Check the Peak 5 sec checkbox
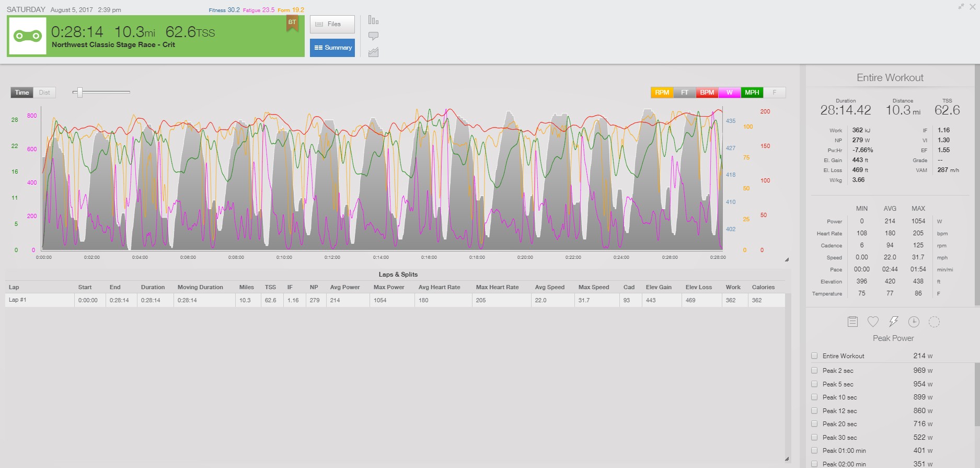Screen dimensions: 980x468 point(814,384)
